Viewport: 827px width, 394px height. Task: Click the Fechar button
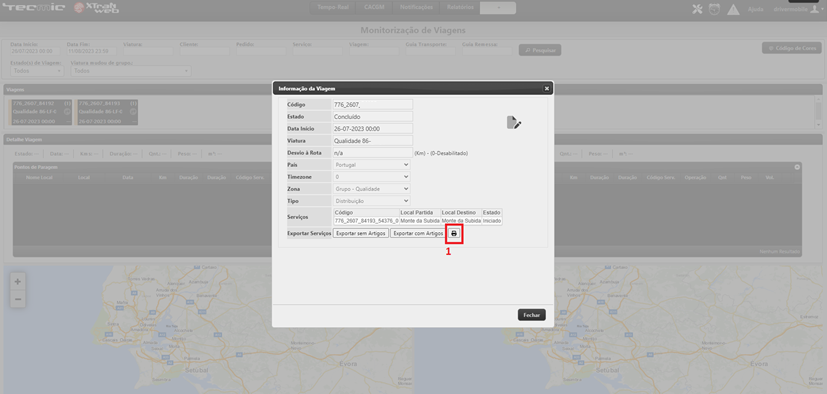coord(532,315)
